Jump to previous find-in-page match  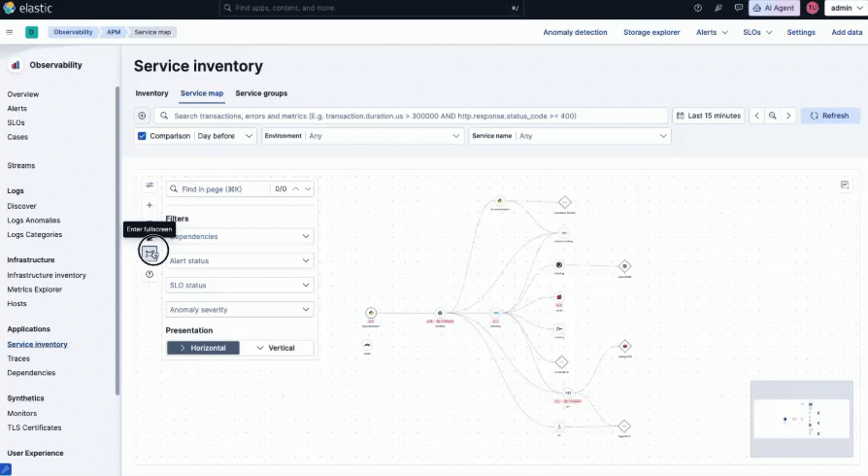pos(296,189)
